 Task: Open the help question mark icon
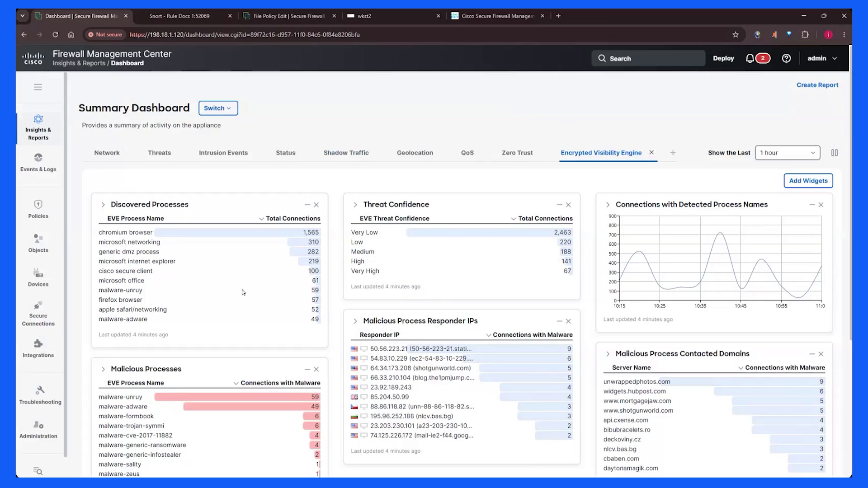coord(787,58)
